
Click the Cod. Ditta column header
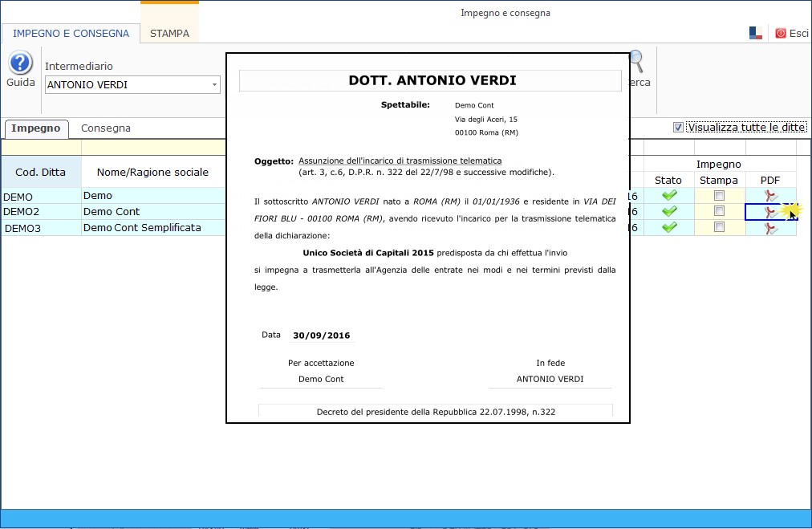41,172
